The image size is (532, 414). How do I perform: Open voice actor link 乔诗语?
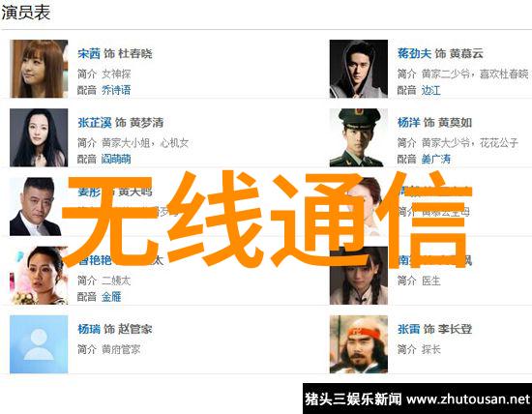[116, 90]
